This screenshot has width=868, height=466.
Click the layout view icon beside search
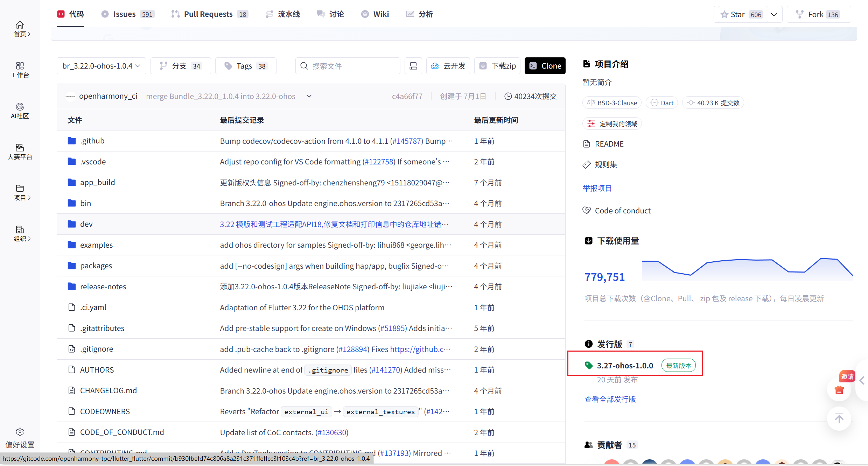click(x=413, y=66)
